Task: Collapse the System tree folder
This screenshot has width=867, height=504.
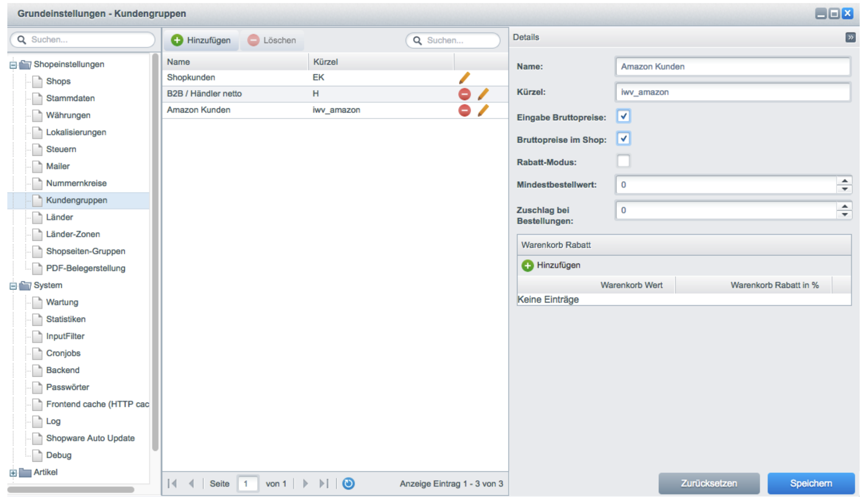Action: pos(13,286)
